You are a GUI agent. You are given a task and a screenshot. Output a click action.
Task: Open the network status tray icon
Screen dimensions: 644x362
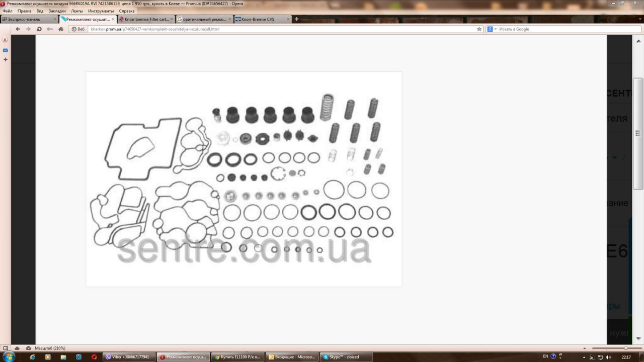[600, 357]
